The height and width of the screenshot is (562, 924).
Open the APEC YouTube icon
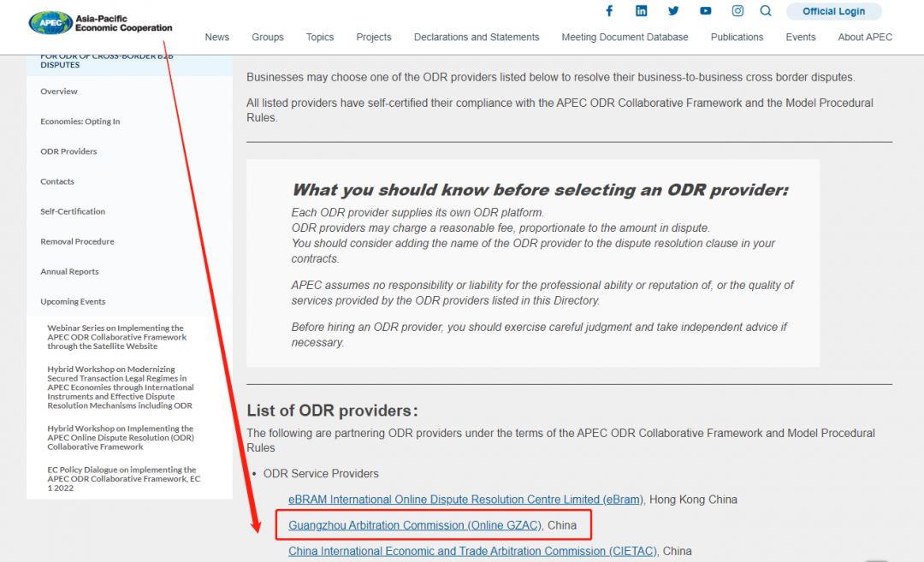(x=705, y=10)
